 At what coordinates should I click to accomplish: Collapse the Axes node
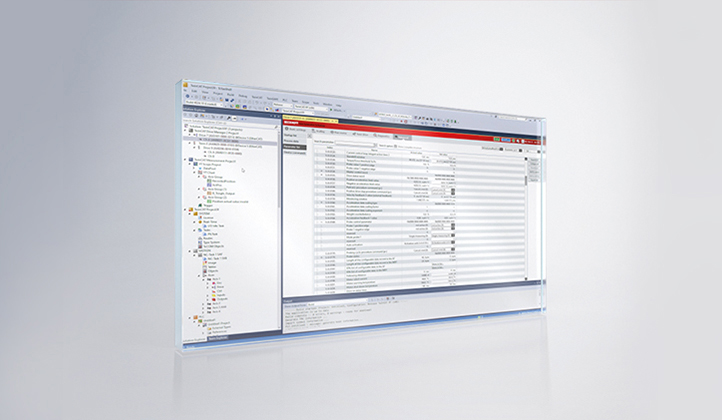pos(199,276)
